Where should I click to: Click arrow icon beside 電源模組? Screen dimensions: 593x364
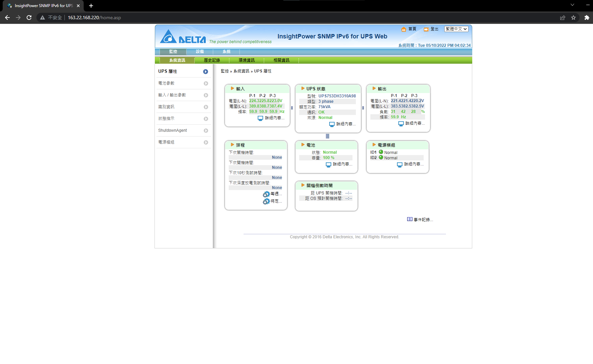tap(206, 142)
